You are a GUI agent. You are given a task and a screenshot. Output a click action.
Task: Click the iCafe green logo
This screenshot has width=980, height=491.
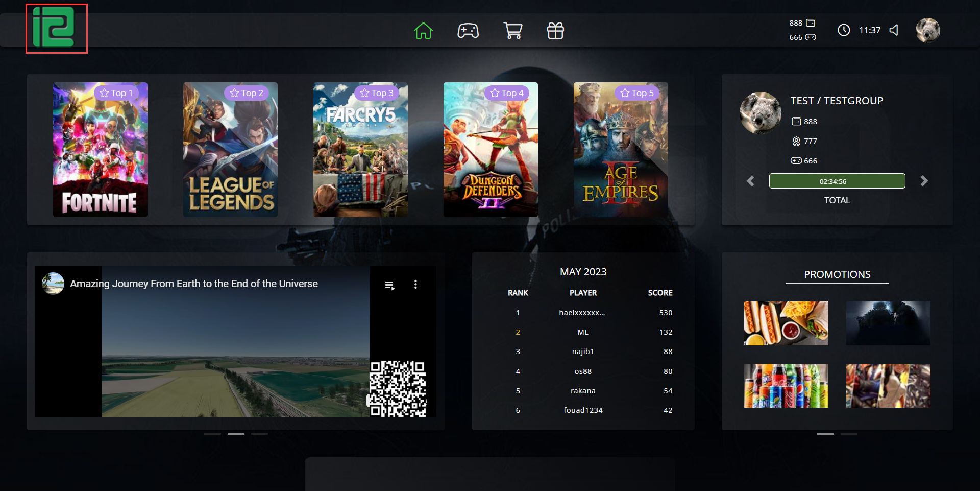pyautogui.click(x=54, y=28)
